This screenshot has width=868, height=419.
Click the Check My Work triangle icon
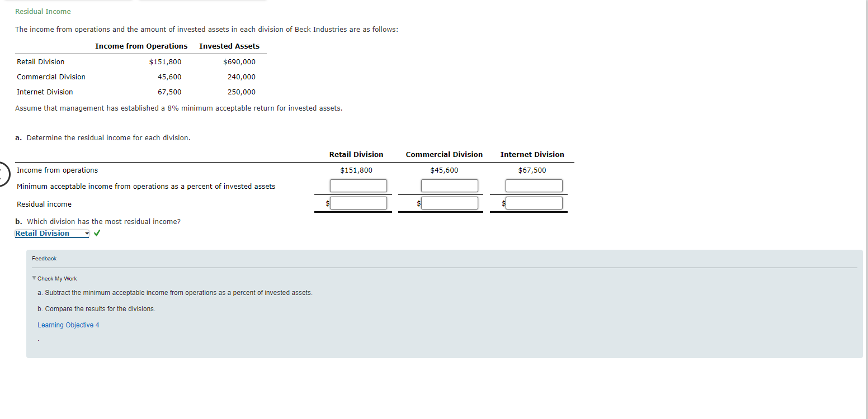[34, 278]
